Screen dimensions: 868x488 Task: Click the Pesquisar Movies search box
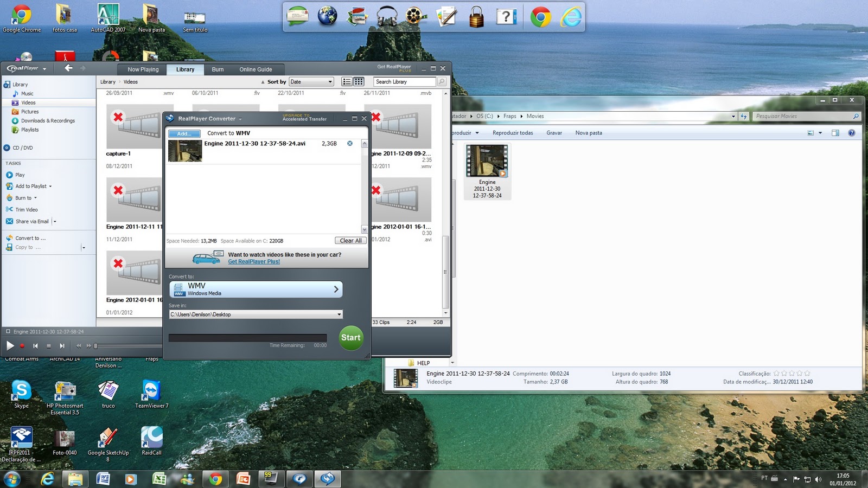pyautogui.click(x=806, y=116)
